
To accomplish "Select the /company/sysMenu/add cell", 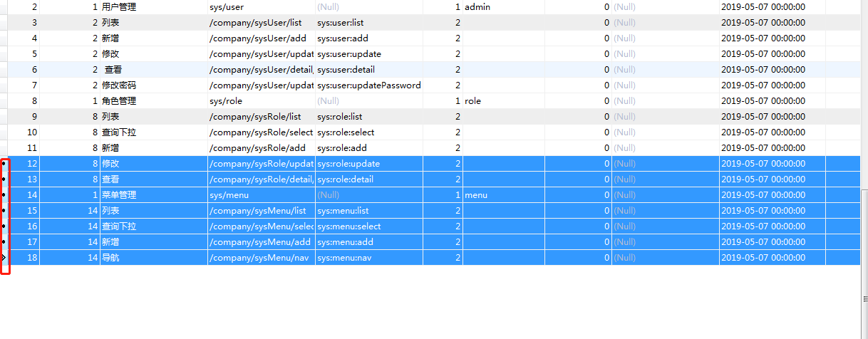I will click(x=261, y=242).
